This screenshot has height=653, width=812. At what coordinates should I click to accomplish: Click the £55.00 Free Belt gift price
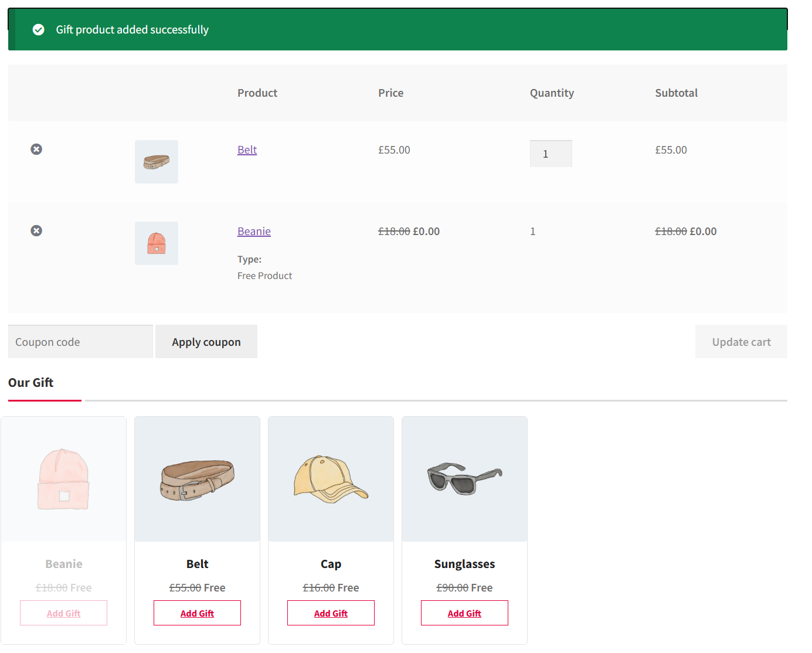[197, 588]
